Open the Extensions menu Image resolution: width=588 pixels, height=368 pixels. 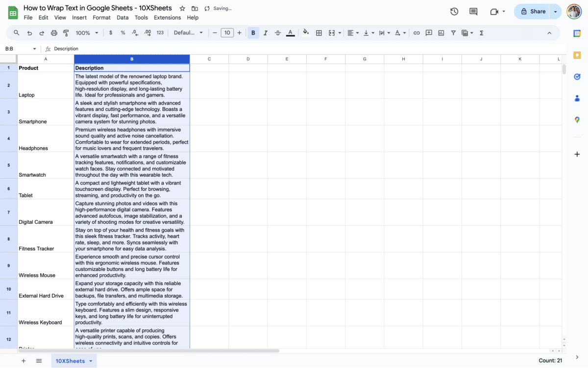pos(167,17)
